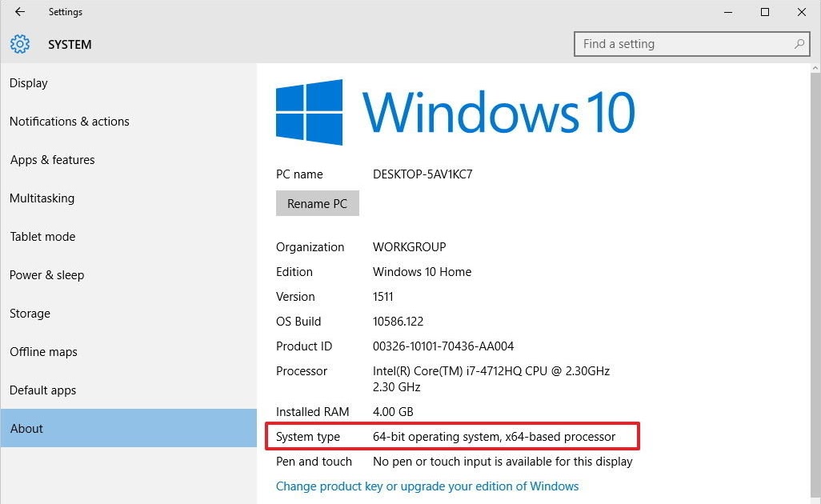Click the search magnifier icon

[799, 44]
